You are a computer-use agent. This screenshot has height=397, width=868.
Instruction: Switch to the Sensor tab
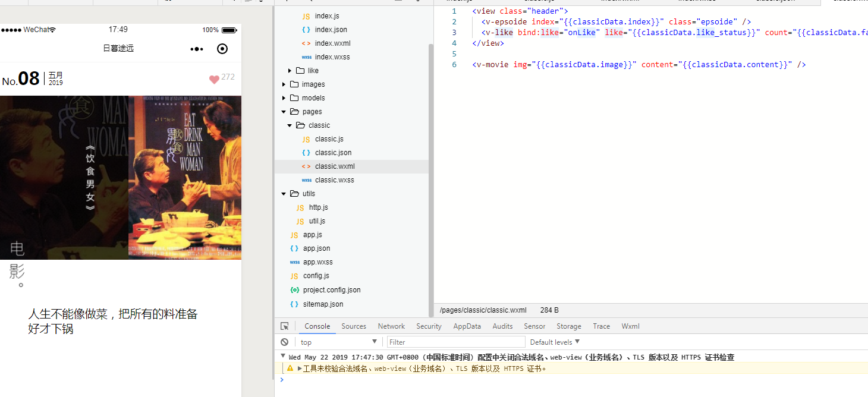pyautogui.click(x=534, y=326)
